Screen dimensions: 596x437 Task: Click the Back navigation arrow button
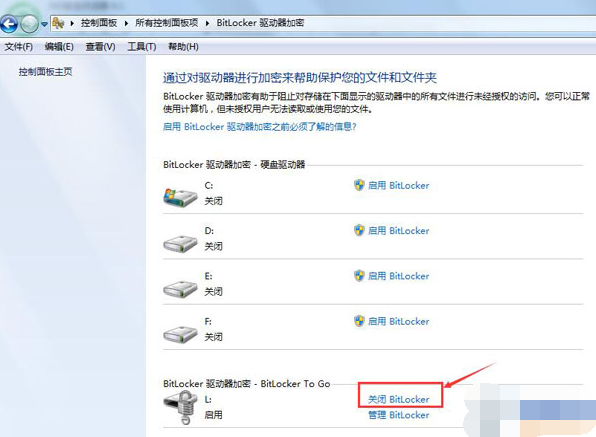pos(9,24)
